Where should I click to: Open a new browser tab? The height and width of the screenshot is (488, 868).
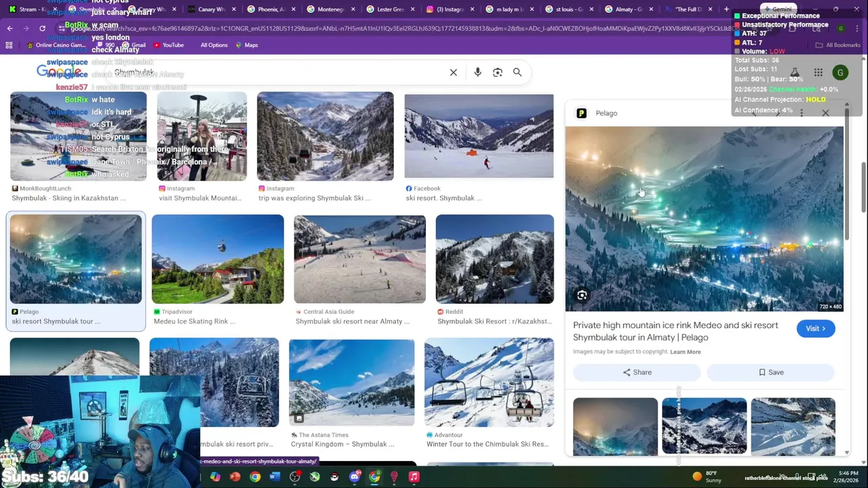coord(726,9)
